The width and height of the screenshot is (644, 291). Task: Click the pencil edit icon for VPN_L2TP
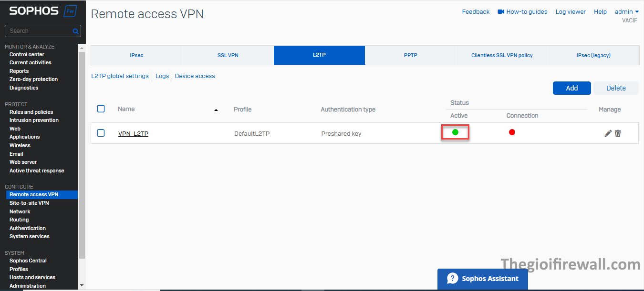(x=608, y=133)
